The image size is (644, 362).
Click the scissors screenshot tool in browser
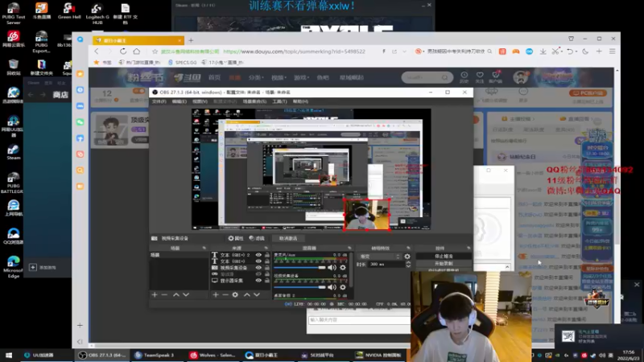pos(555,51)
